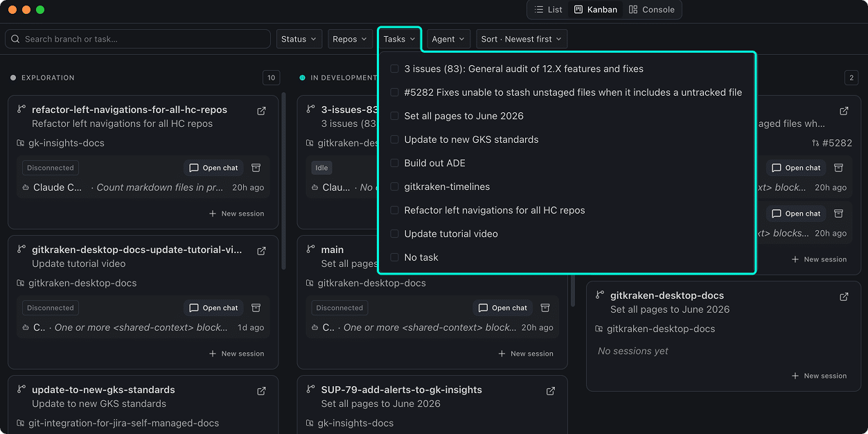This screenshot has width=868, height=434.
Task: Archive session in the main branch card
Action: (545, 308)
